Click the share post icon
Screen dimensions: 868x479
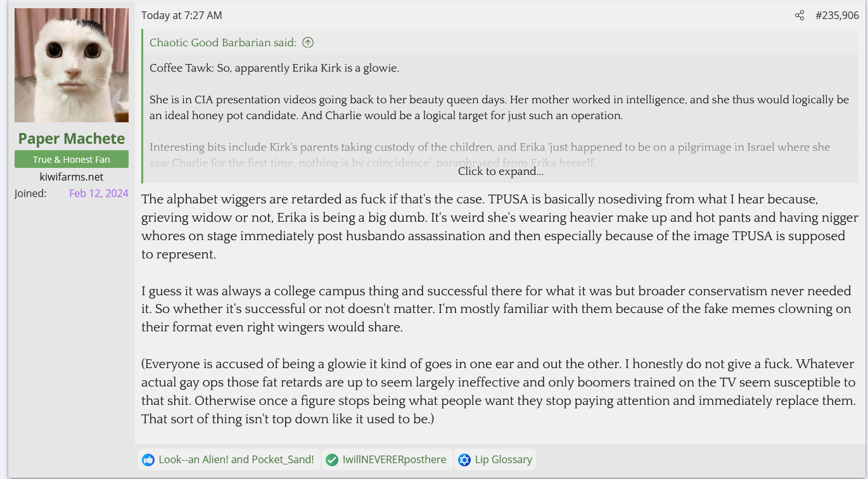800,16
